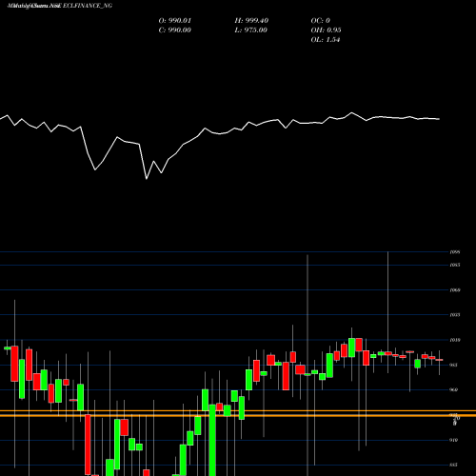The width and height of the screenshot is (476, 476).
Task: Select the low value L: 975.00
Action: [250, 30]
